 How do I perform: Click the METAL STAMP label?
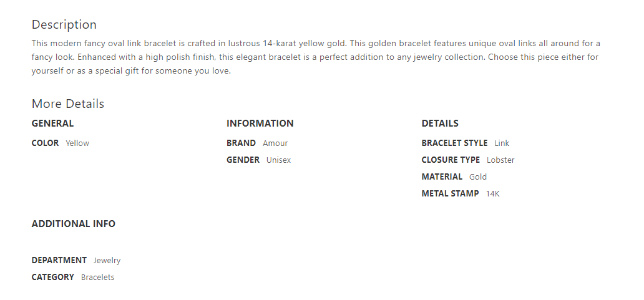pyautogui.click(x=450, y=194)
